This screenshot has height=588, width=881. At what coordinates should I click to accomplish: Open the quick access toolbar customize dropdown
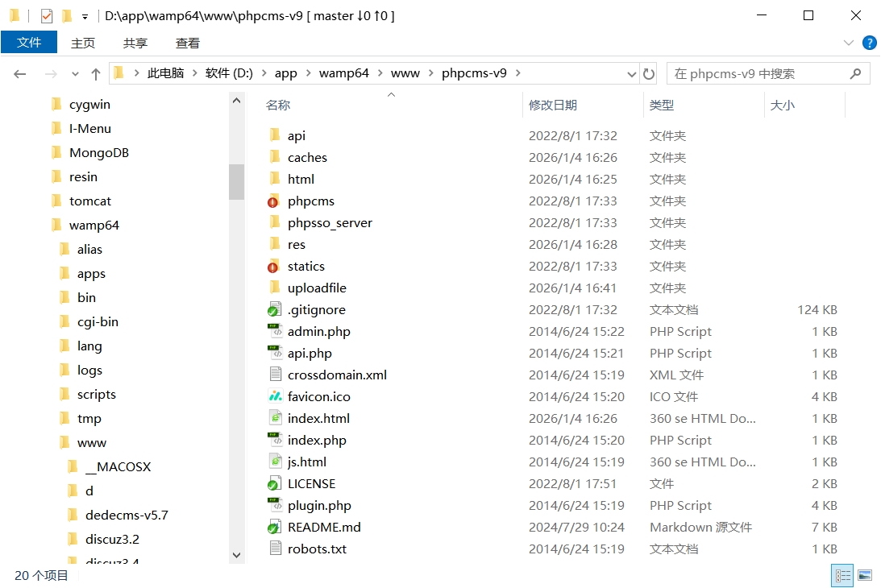pos(85,16)
